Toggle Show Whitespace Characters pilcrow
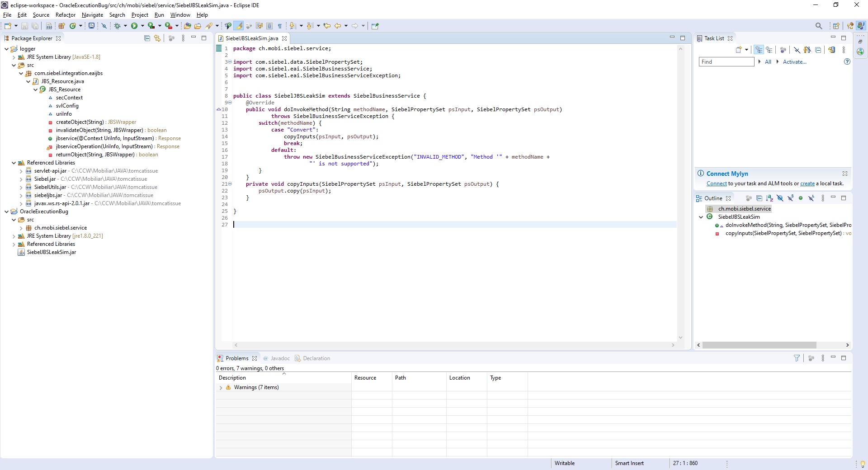The width and height of the screenshot is (868, 470). tap(280, 26)
